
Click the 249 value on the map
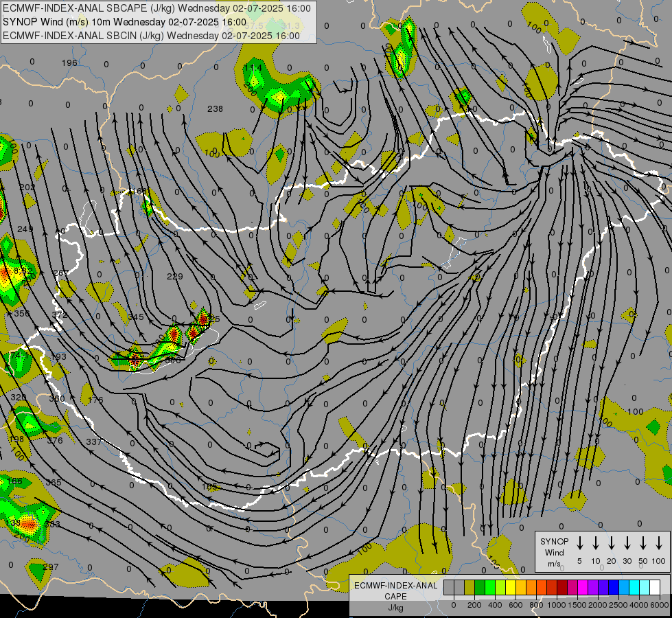(25, 229)
